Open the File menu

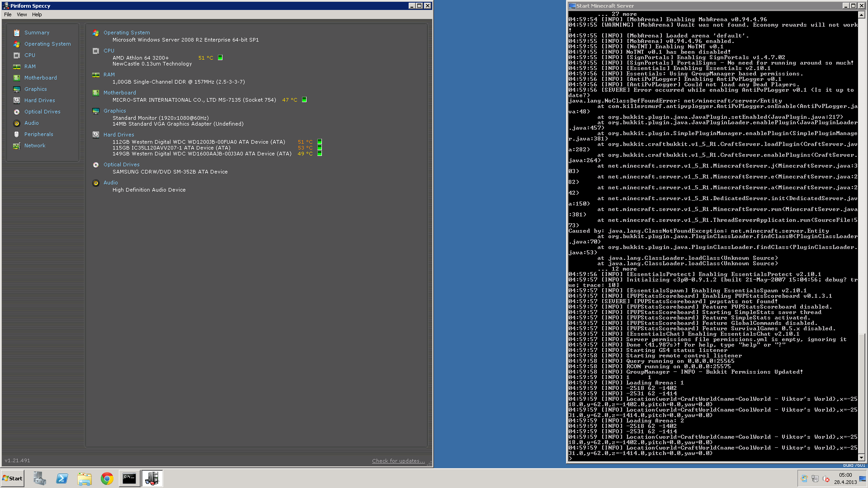pyautogui.click(x=8, y=14)
